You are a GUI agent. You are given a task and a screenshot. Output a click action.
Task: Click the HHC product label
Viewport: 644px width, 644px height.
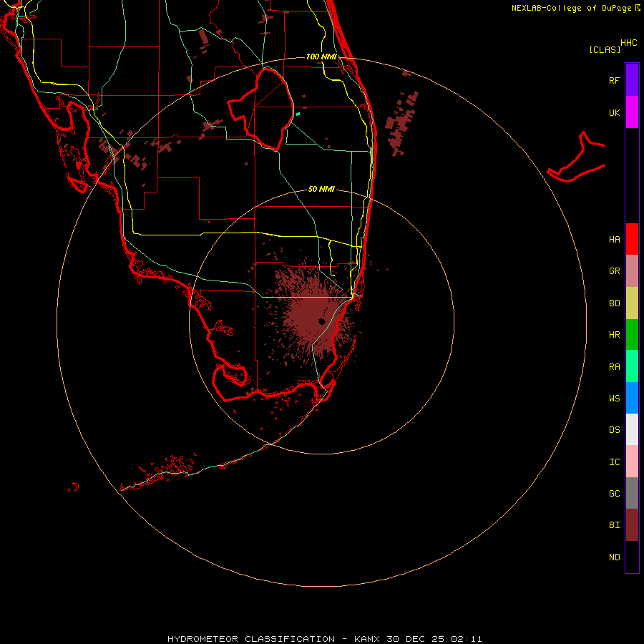628,43
